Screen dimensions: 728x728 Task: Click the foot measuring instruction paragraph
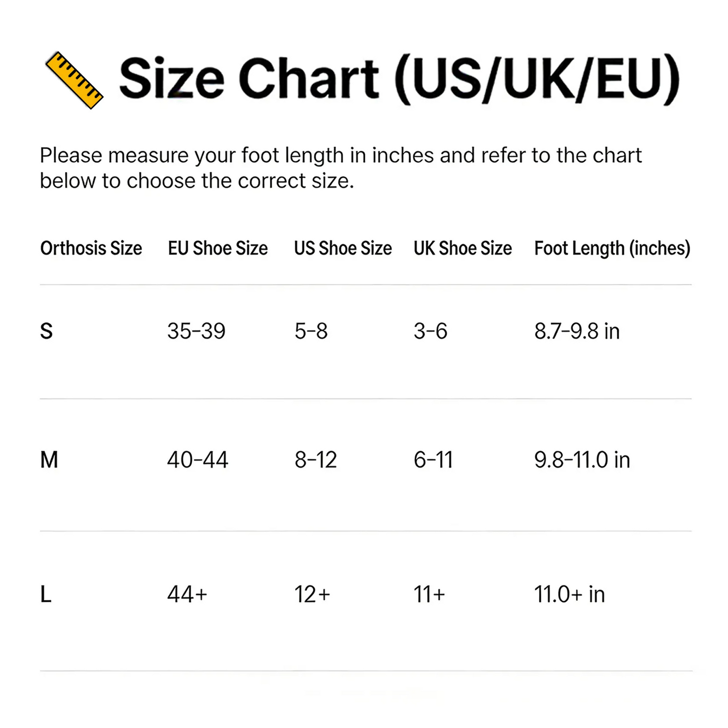pyautogui.click(x=341, y=168)
